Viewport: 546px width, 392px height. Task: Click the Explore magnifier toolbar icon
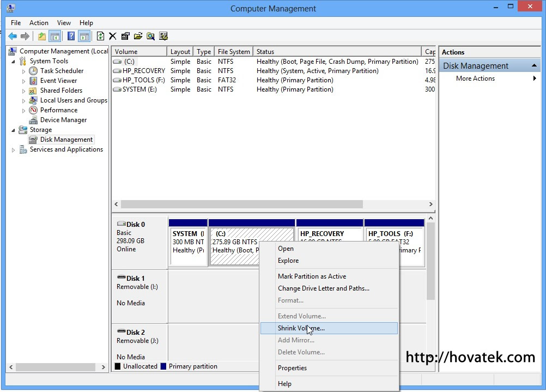click(150, 36)
